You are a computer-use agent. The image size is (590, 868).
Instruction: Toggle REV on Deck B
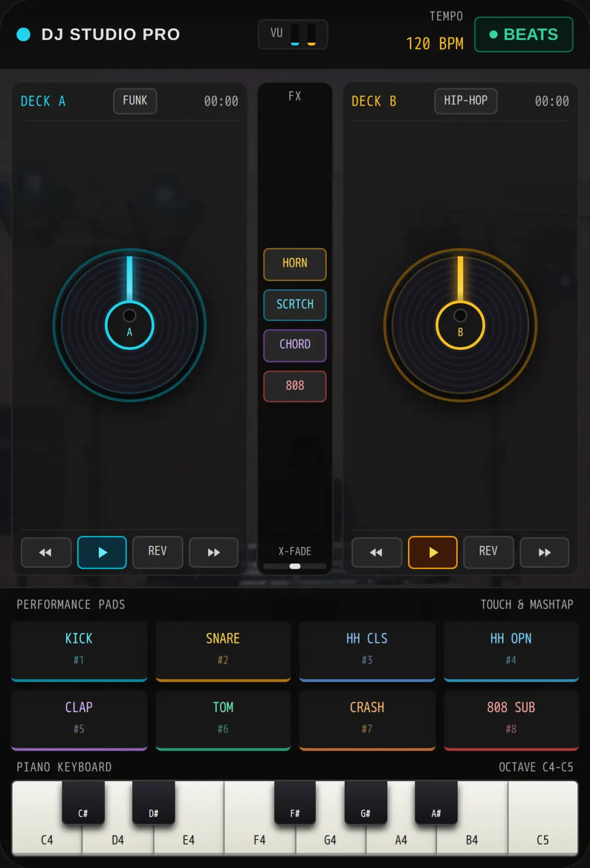click(x=488, y=552)
